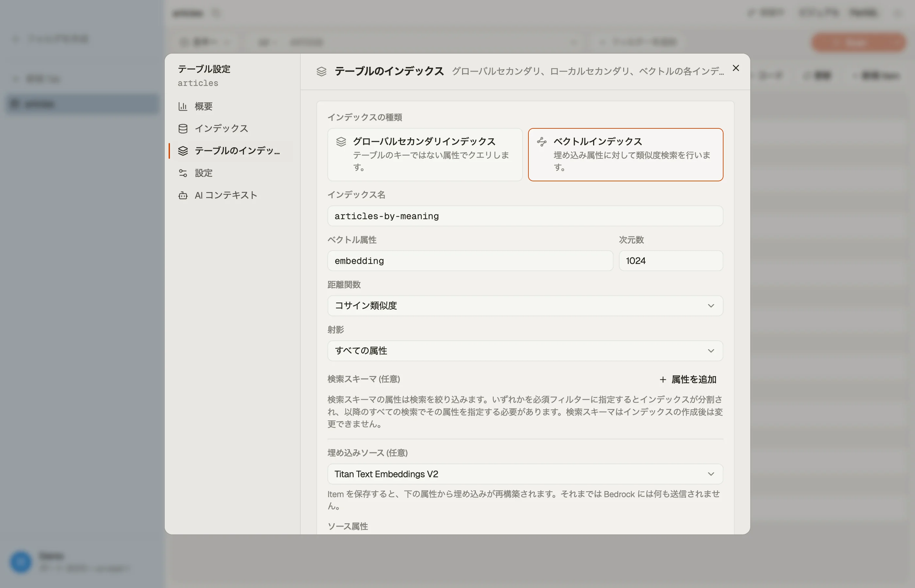Click the 次元数 field showing 1024

tap(671, 261)
